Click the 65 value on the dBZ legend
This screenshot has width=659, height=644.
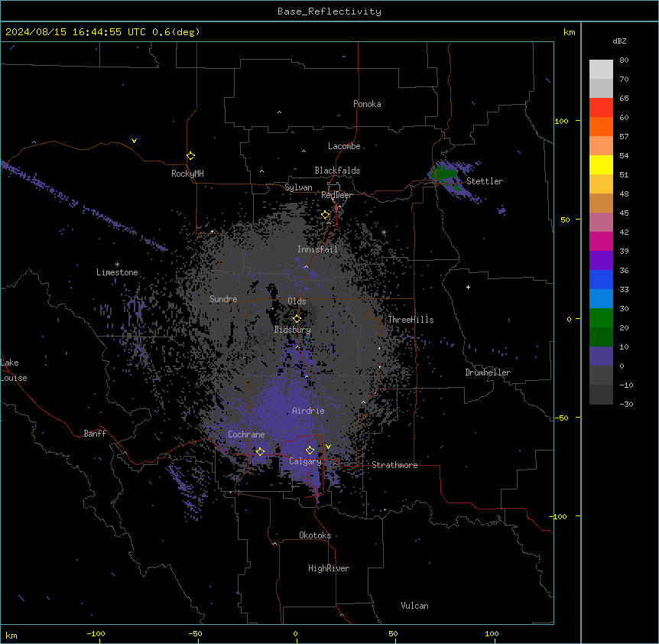point(624,99)
